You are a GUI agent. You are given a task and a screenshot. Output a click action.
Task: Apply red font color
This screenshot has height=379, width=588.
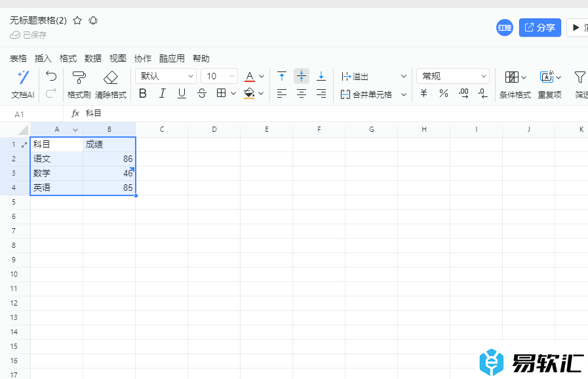point(250,77)
